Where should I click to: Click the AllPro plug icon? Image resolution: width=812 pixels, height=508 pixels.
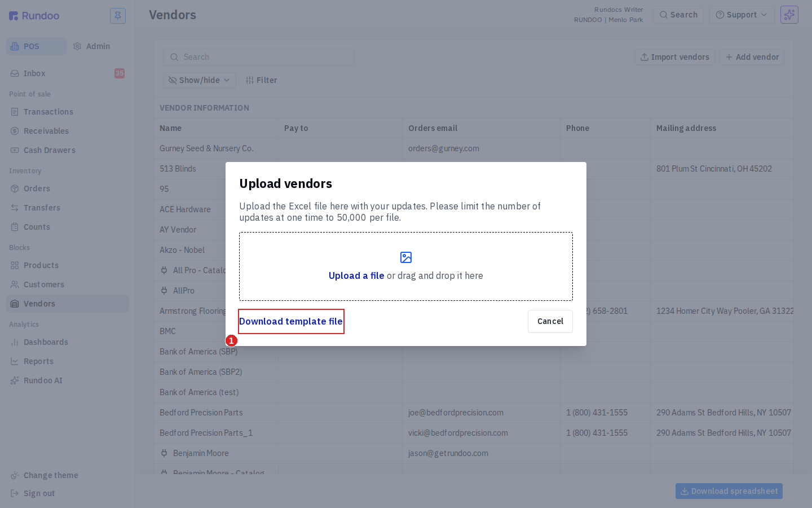click(164, 291)
